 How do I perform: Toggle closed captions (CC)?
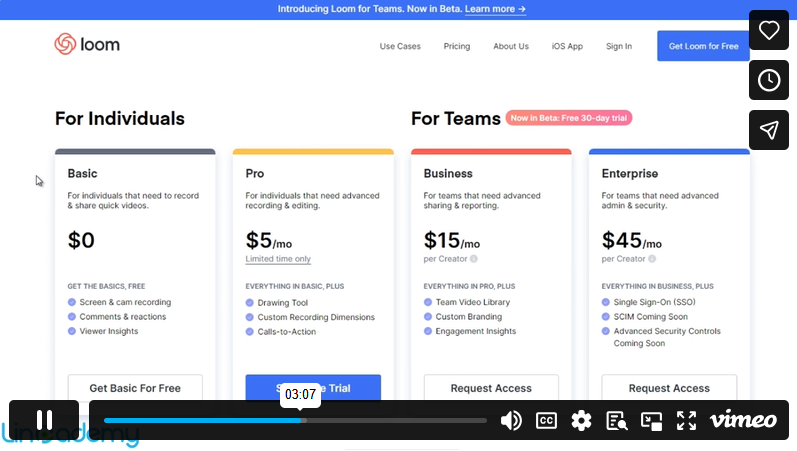[546, 420]
